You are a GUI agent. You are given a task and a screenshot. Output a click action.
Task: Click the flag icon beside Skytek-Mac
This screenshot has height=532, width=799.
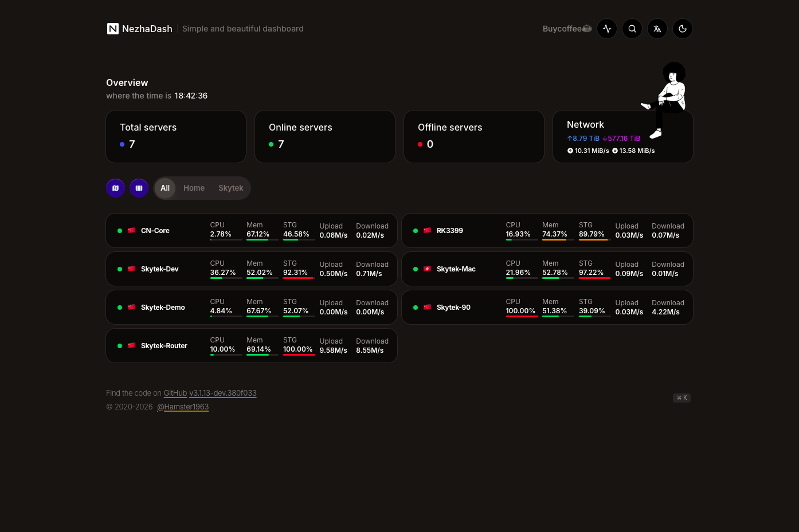(x=427, y=269)
